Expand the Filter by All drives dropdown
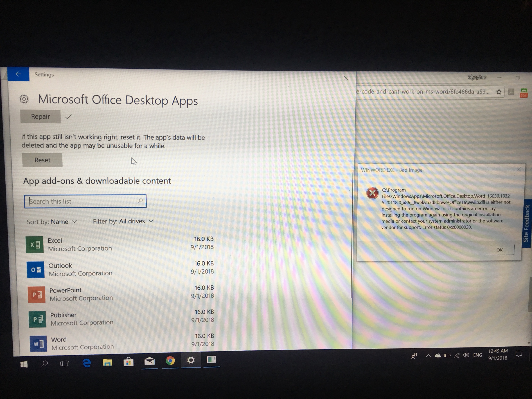Image resolution: width=532 pixels, height=399 pixels. tap(123, 221)
